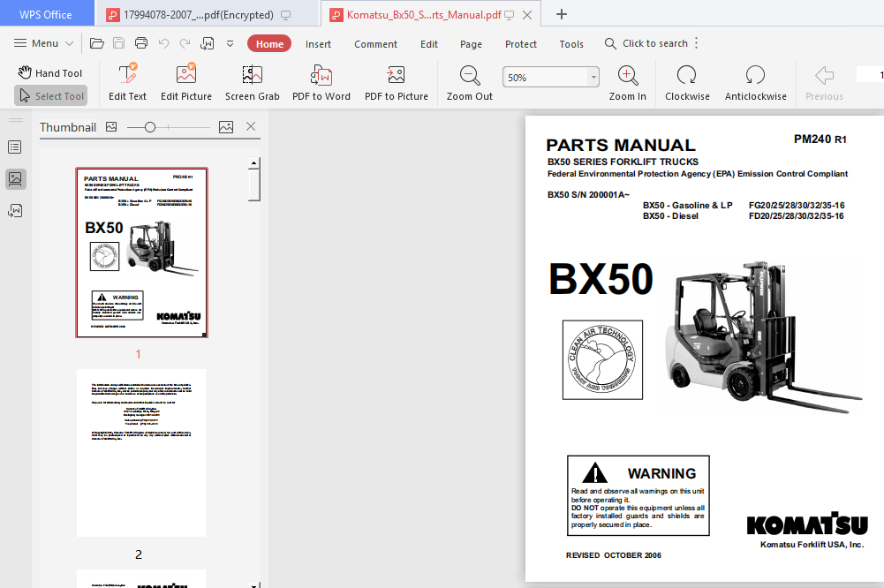Redo the last action
884x588 pixels.
click(185, 43)
